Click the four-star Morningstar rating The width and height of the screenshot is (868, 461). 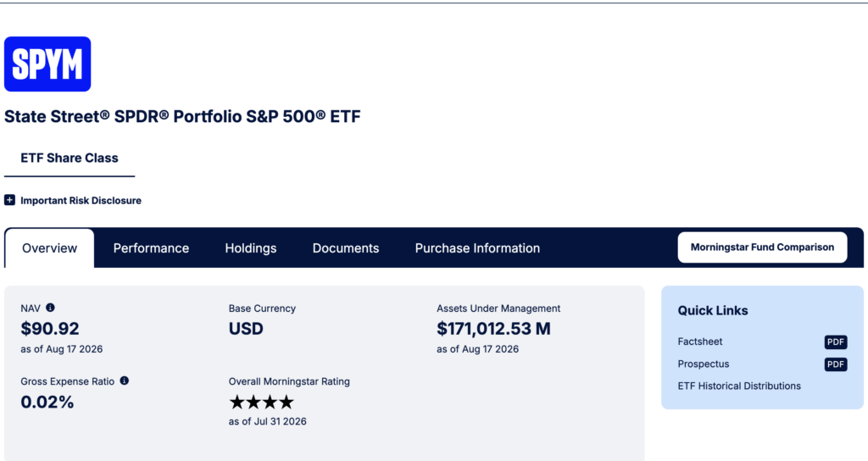tap(261, 402)
